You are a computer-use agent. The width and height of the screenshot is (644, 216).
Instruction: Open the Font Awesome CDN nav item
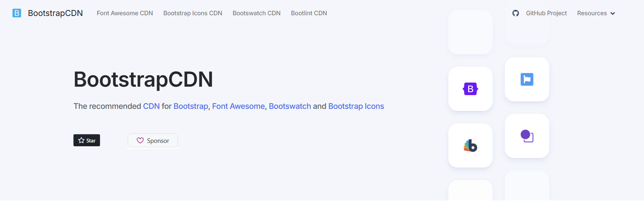coord(125,13)
